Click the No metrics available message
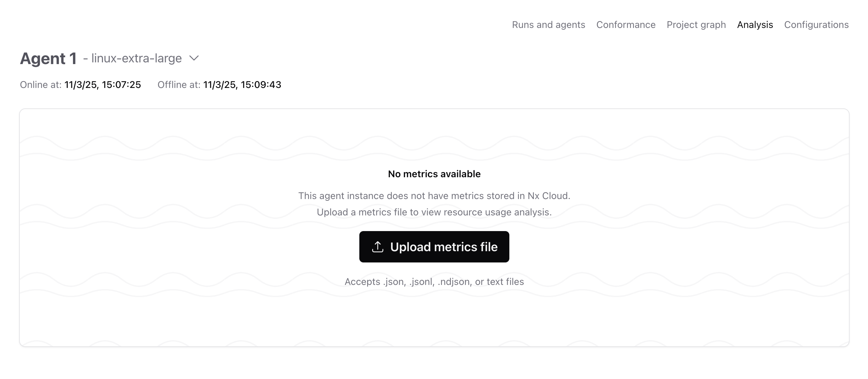Viewport: 868px width, 379px height. [434, 174]
